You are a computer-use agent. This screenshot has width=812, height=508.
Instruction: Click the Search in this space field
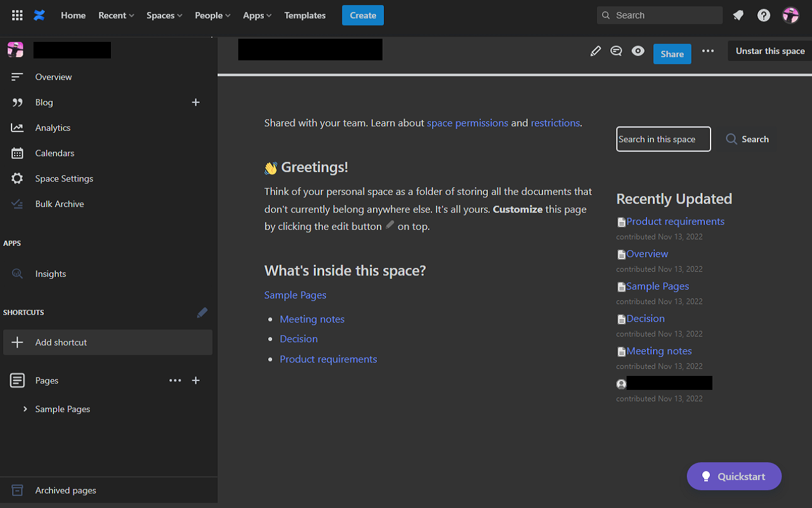[x=663, y=139]
